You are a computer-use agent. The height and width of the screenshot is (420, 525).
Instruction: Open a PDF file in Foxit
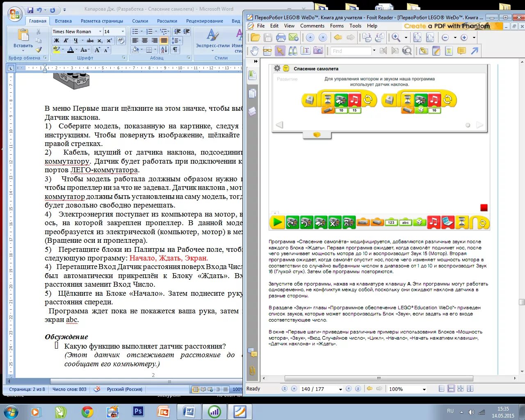pos(255,38)
